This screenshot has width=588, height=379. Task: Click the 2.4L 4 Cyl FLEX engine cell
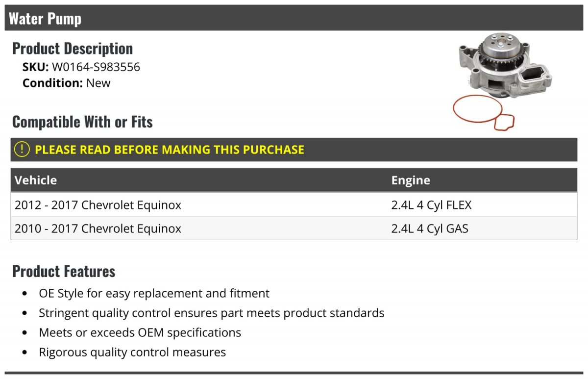(431, 205)
